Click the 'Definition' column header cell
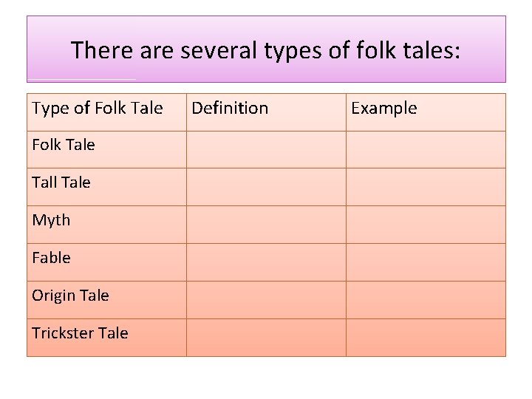This screenshot has width=532, height=399. pyautogui.click(x=230, y=109)
